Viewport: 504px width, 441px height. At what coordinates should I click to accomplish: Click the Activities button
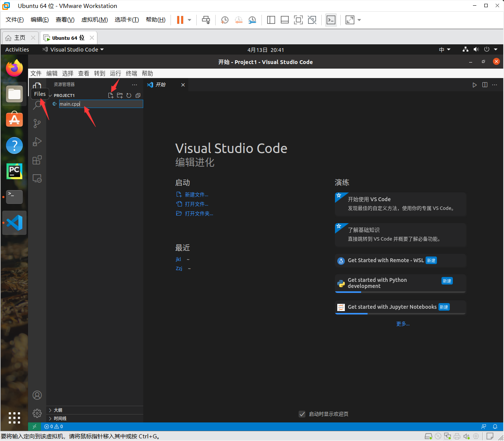(17, 50)
